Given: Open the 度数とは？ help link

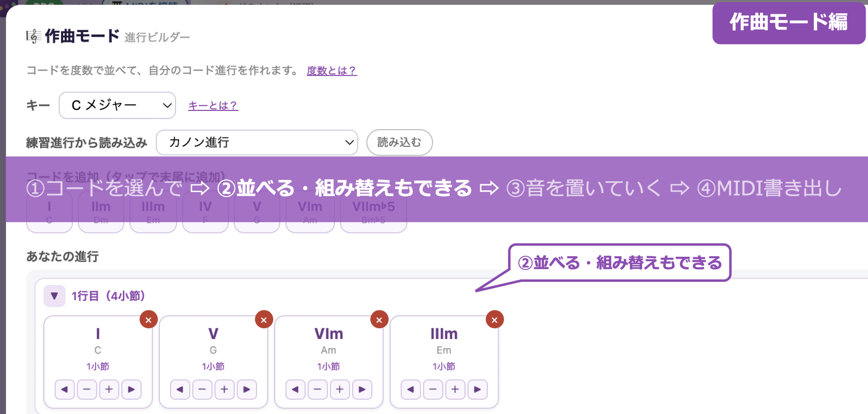Looking at the screenshot, I should (x=332, y=70).
